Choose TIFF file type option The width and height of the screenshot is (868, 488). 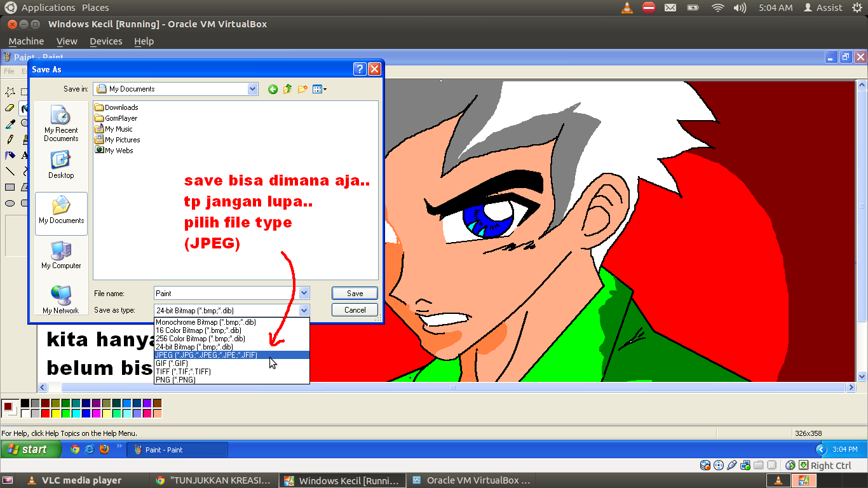point(232,372)
